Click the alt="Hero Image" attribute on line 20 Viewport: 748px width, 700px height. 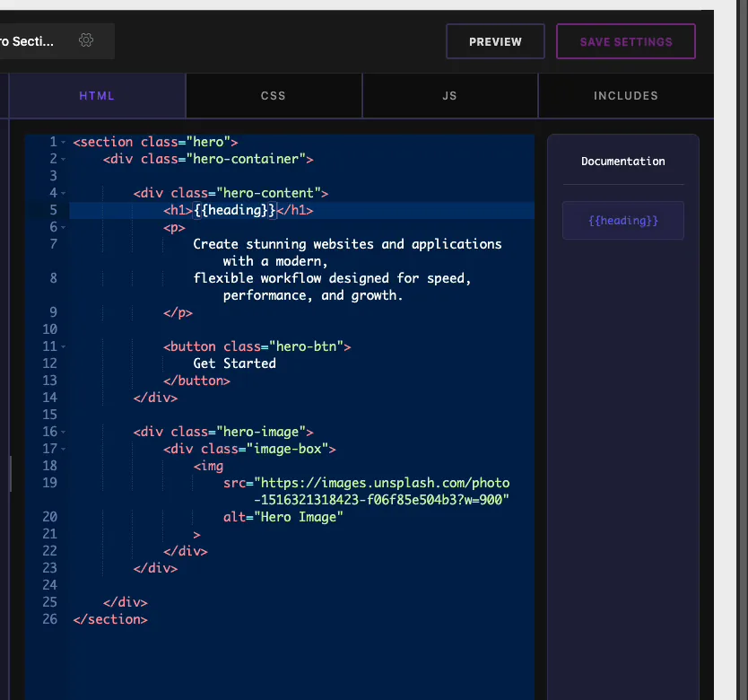(283, 517)
